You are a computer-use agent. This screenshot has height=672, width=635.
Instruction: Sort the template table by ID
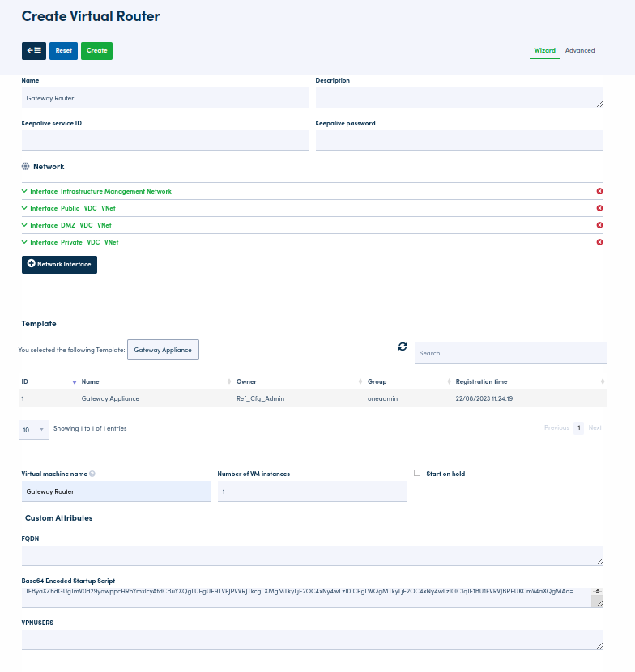(x=49, y=381)
